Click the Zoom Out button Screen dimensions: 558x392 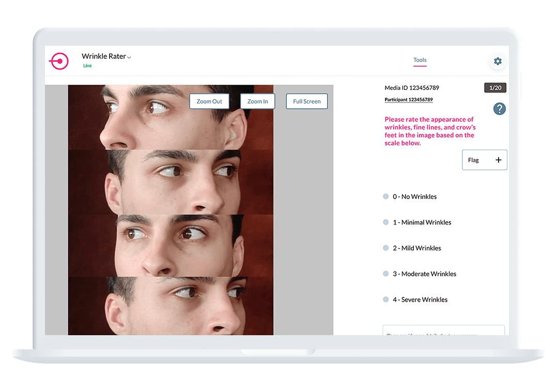click(209, 101)
